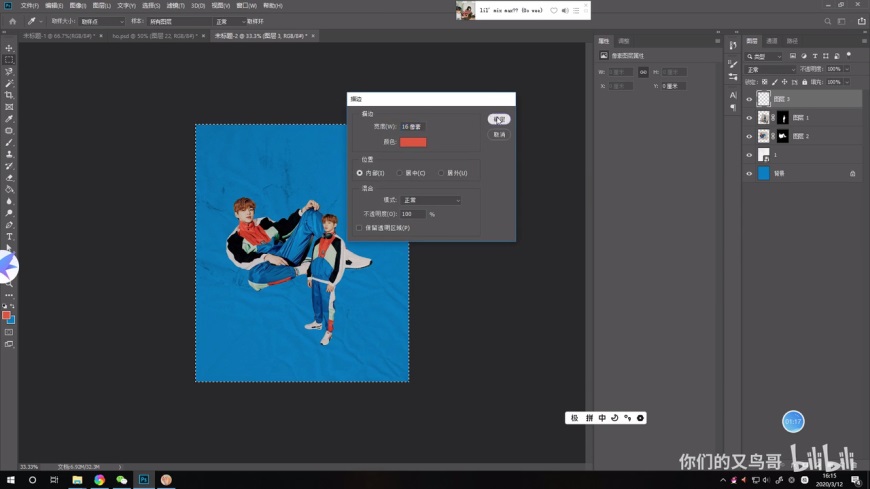Viewport: 870px width, 489px height.
Task: Click lock position icon in Layers
Action: 785,82
